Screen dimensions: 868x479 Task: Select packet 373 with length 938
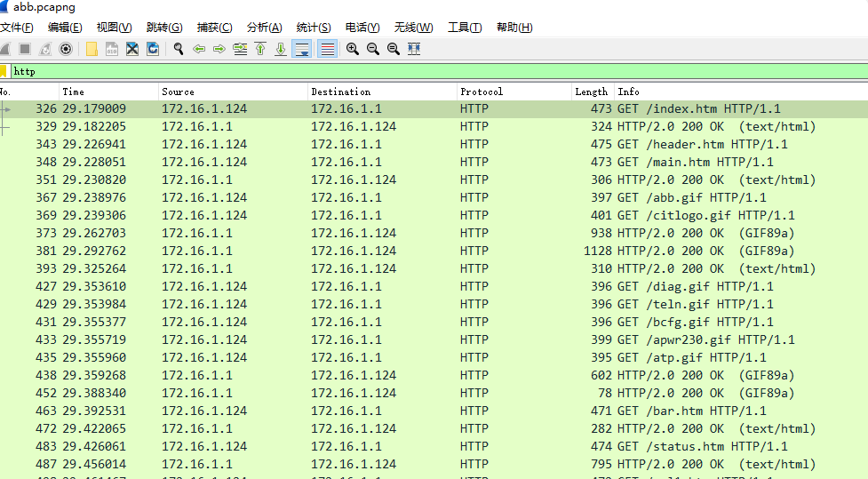click(434, 233)
